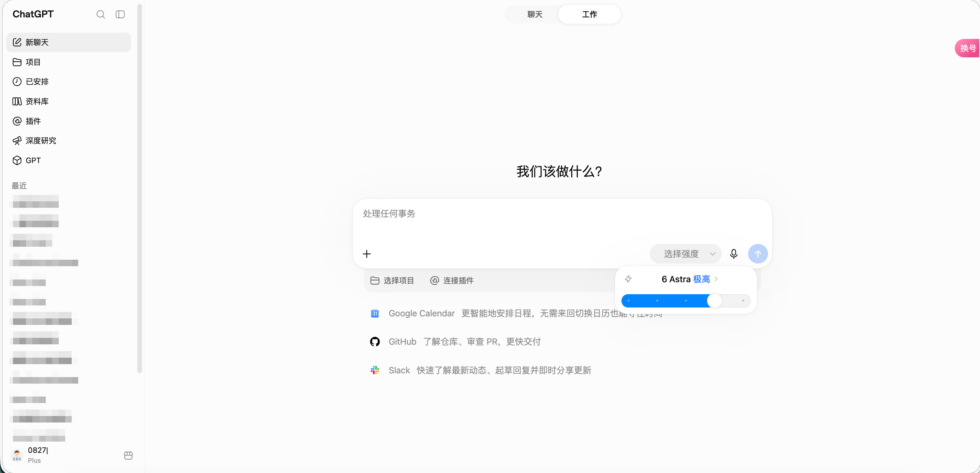The width and height of the screenshot is (980, 473).
Task: Open the 选择强度 dropdown
Action: point(686,254)
